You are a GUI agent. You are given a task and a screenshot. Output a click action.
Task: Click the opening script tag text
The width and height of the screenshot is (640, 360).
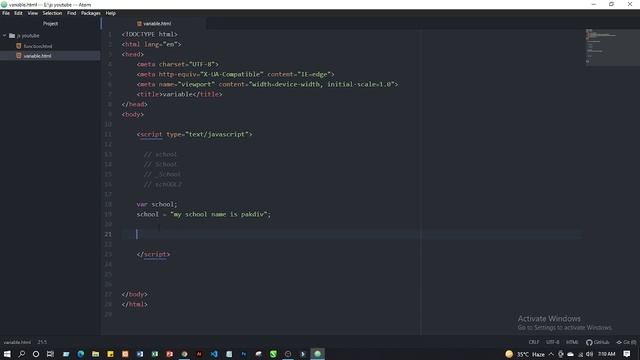(194, 134)
